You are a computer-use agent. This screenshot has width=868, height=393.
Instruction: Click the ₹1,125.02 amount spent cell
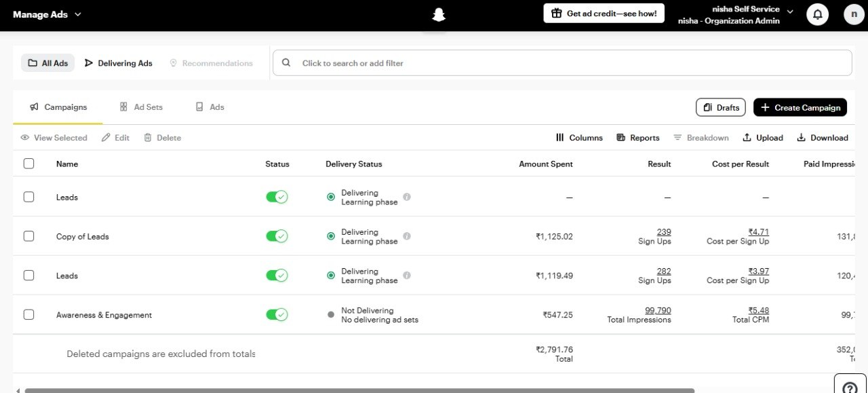(554, 237)
